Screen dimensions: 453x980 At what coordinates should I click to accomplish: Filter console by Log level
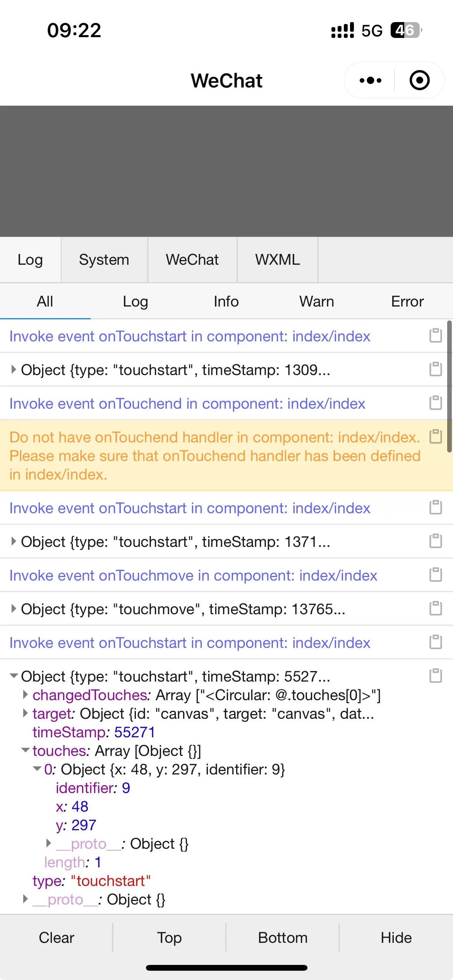pyautogui.click(x=136, y=302)
